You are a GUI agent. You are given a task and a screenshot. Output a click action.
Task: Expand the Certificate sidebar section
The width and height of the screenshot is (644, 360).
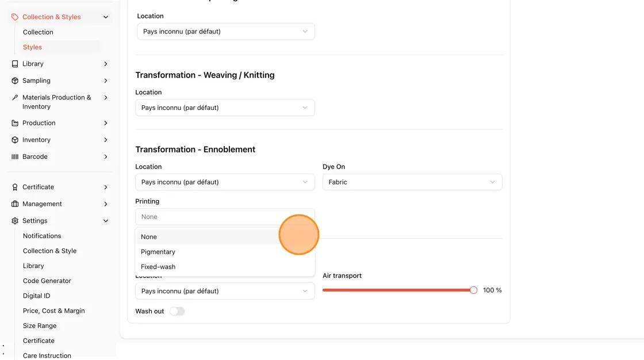coord(106,187)
